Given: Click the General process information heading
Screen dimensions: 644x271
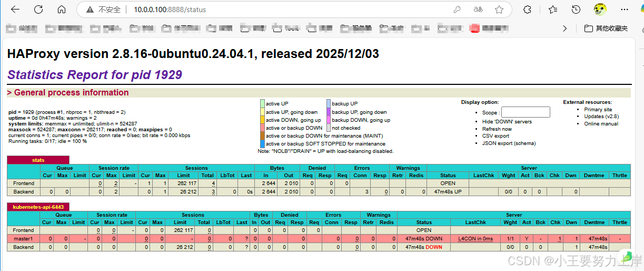Looking at the screenshot, I should [x=67, y=92].
